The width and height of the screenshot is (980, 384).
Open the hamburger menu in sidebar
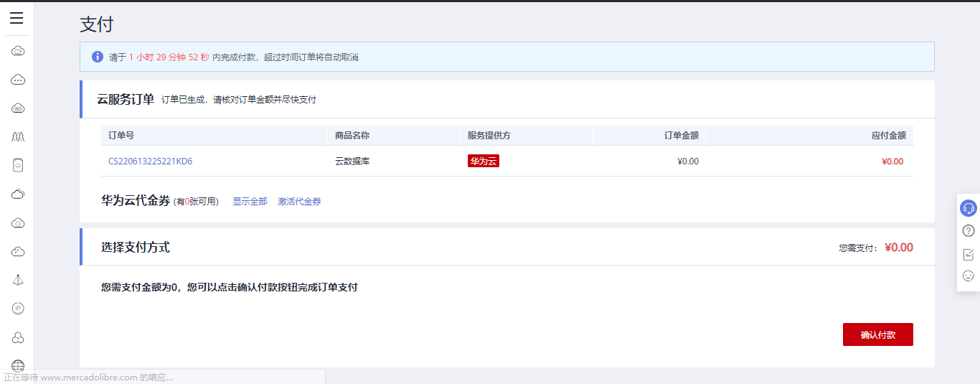pyautogui.click(x=17, y=19)
